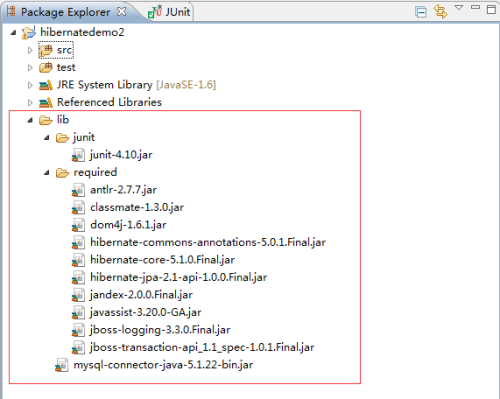The image size is (500, 399).
Task: Click the hibernatedemo2 project icon
Action: [29, 32]
